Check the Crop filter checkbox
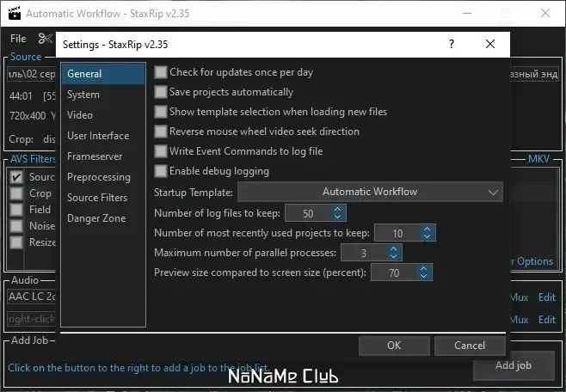566x392 pixels. tap(16, 193)
